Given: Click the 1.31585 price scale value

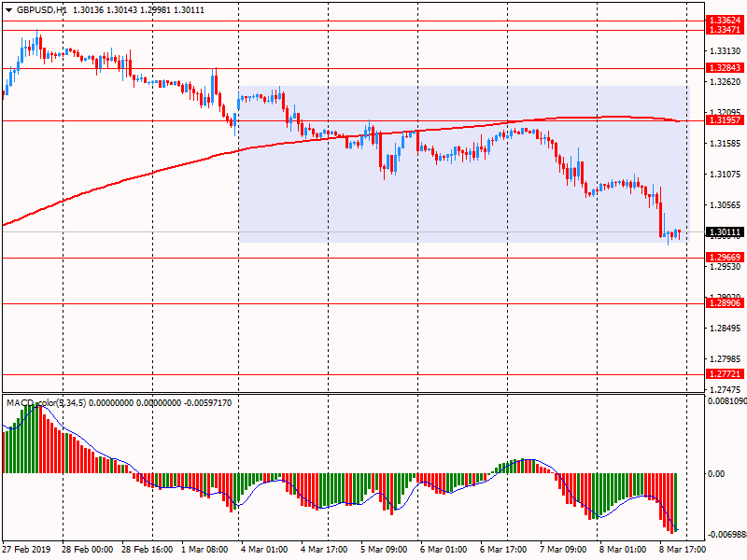Looking at the screenshot, I should (x=726, y=144).
